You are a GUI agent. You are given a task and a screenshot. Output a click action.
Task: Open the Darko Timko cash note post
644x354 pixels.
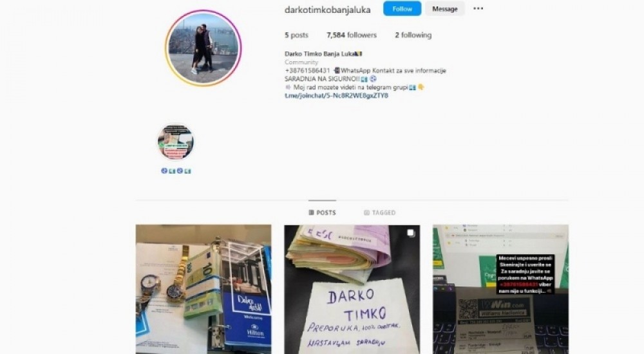352,289
